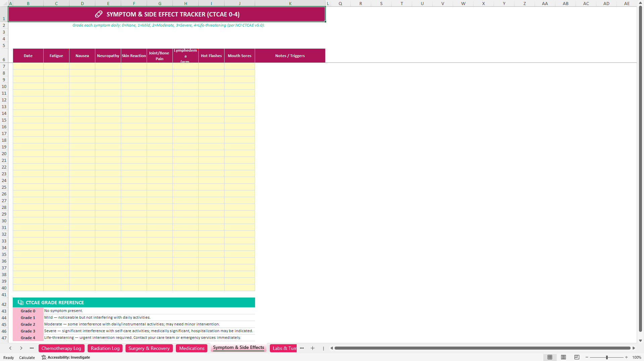
Task: Open the Surgery & Recovery sheet tab
Action: click(x=149, y=348)
